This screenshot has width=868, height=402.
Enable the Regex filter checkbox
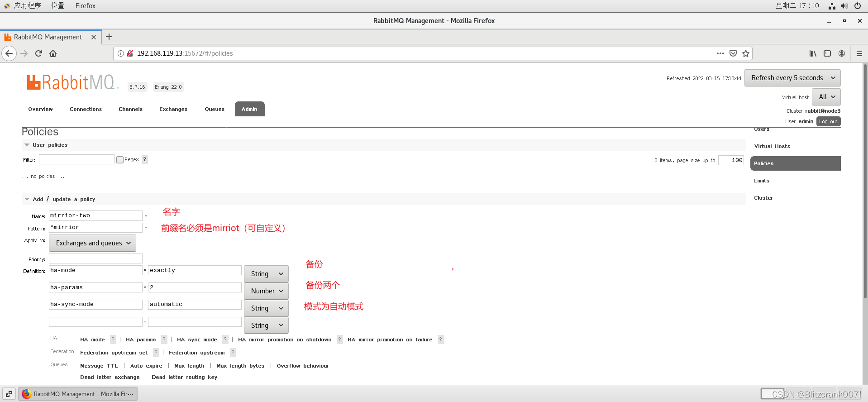pos(120,160)
